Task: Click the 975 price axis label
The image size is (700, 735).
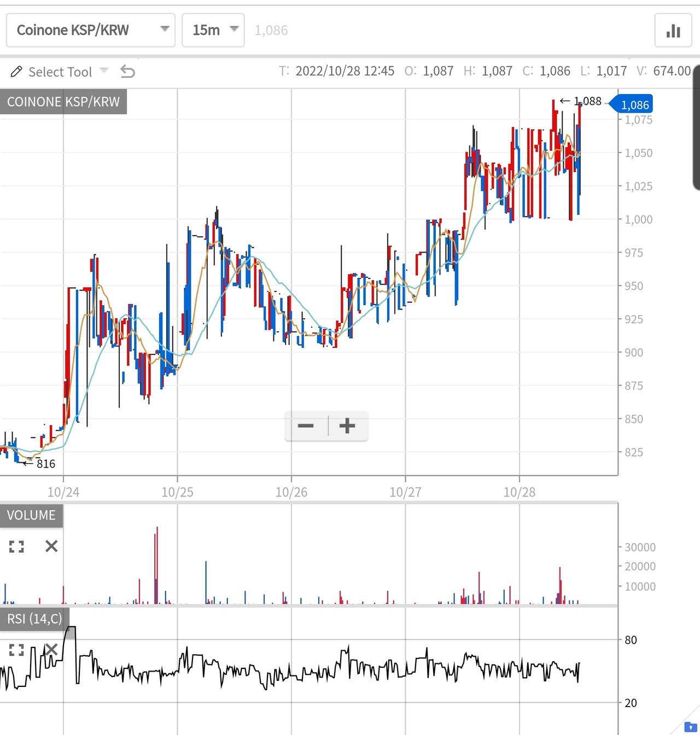Action: click(x=634, y=253)
